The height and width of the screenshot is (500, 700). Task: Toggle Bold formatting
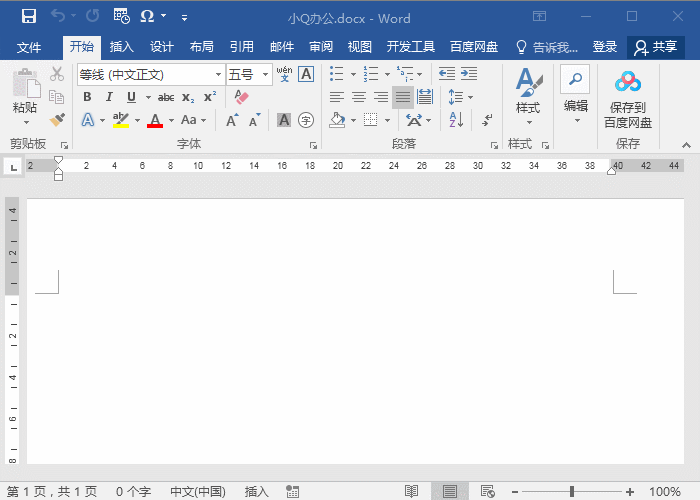88,97
